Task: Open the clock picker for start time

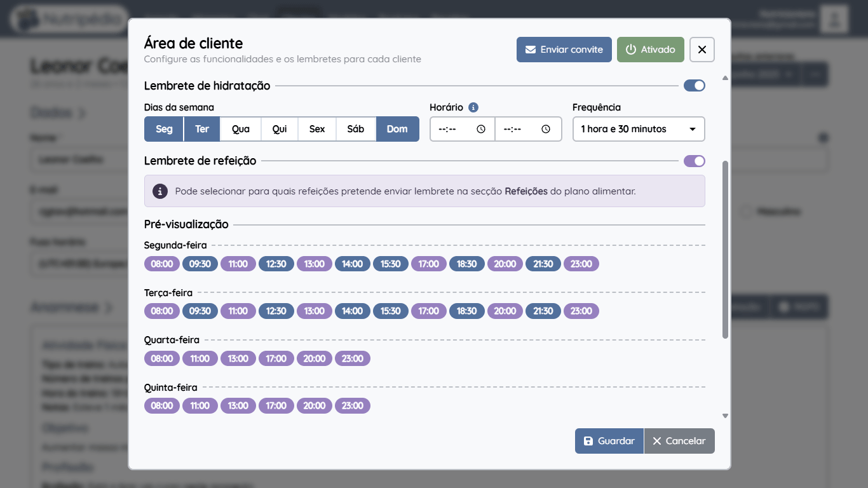Action: (x=481, y=129)
